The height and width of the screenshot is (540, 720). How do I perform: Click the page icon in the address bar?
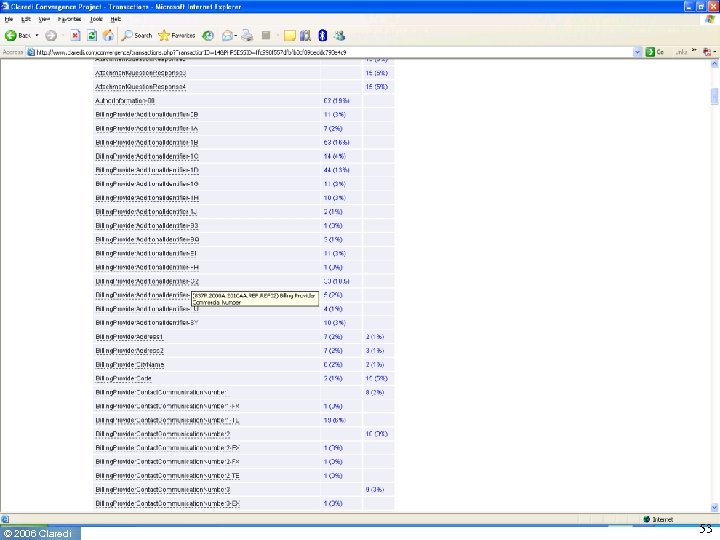click(31, 52)
